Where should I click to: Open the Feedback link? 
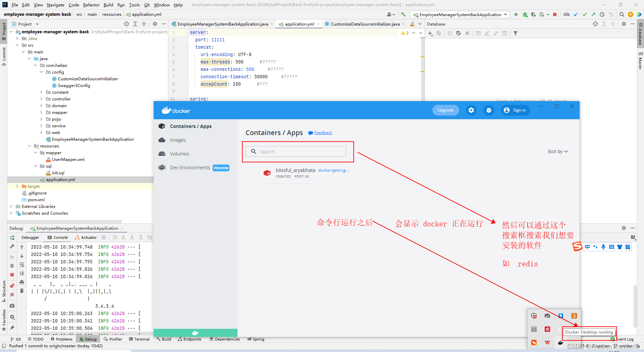pos(323,133)
